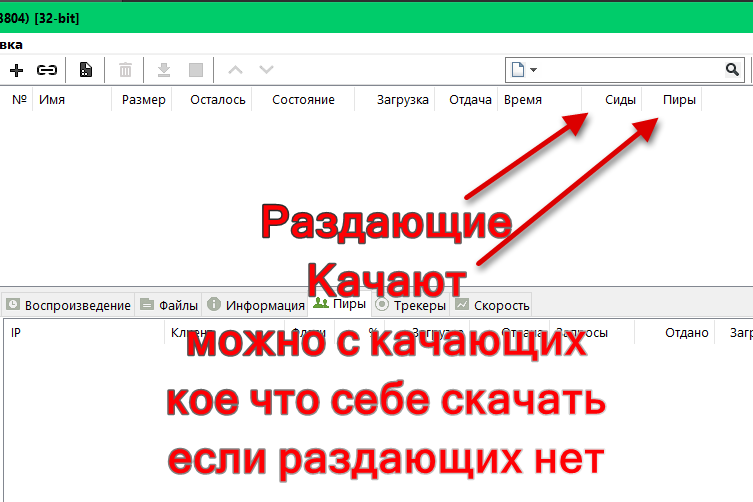
Task: Click the Remove Torrent trash icon
Action: coord(126,70)
